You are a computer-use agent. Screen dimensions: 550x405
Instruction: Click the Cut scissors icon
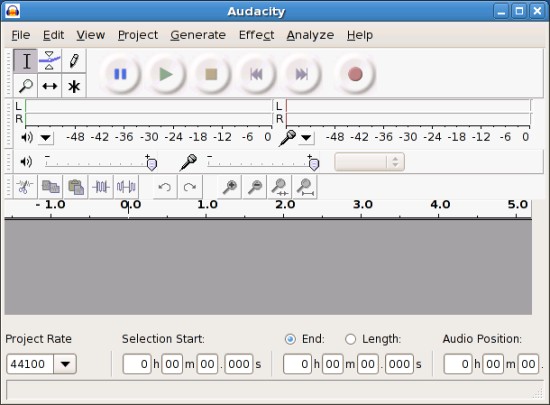click(25, 187)
